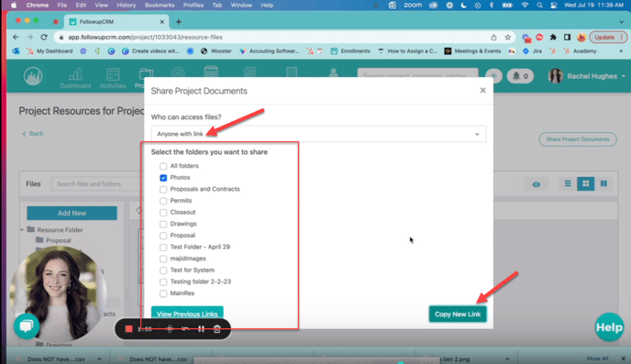Click the View Previous Links button
The height and width of the screenshot is (364, 631).
pyautogui.click(x=187, y=314)
